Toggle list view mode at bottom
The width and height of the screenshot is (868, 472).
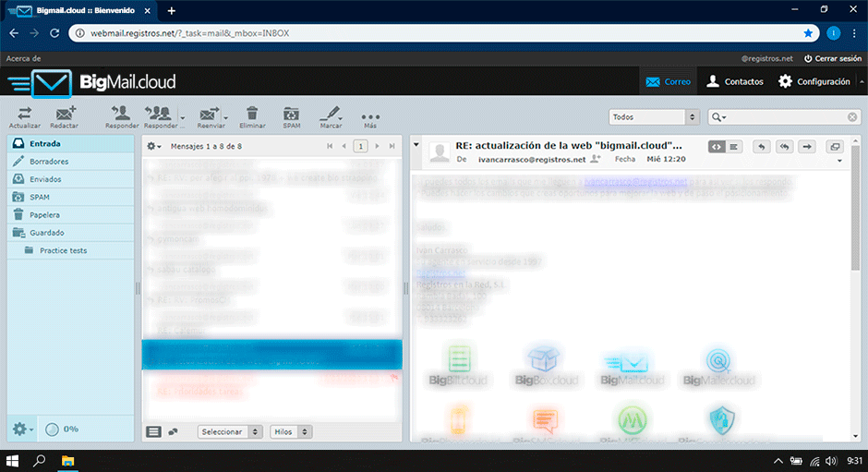pyautogui.click(x=154, y=431)
